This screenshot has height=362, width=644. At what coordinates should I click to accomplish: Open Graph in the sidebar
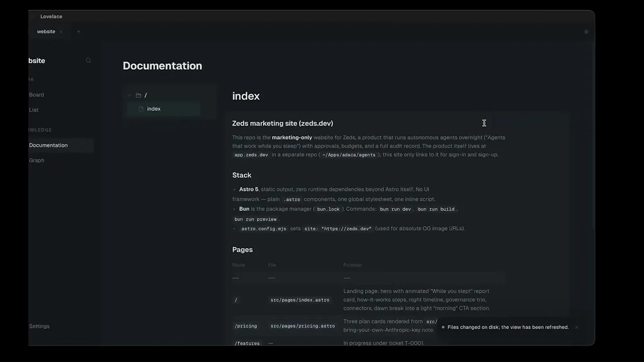(37, 160)
